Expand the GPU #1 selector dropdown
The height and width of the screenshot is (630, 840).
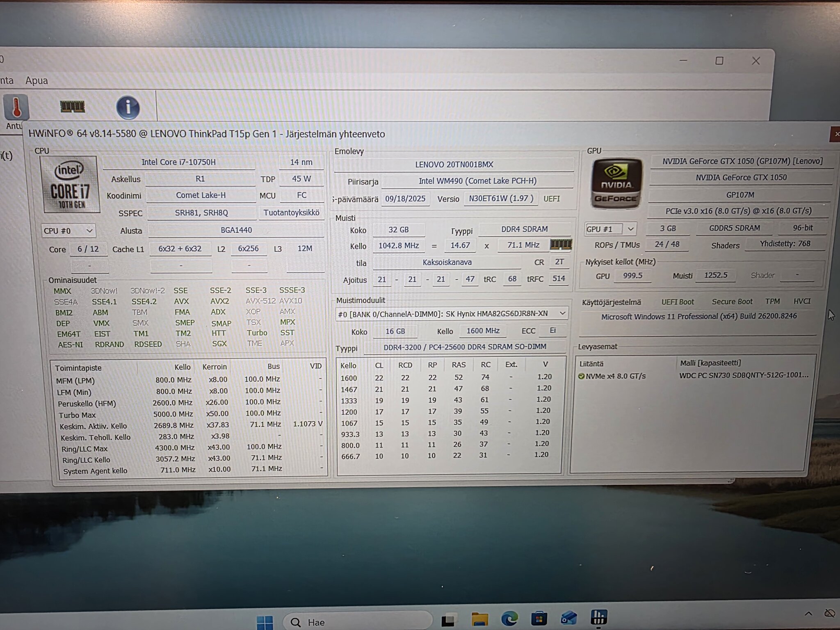pos(610,229)
